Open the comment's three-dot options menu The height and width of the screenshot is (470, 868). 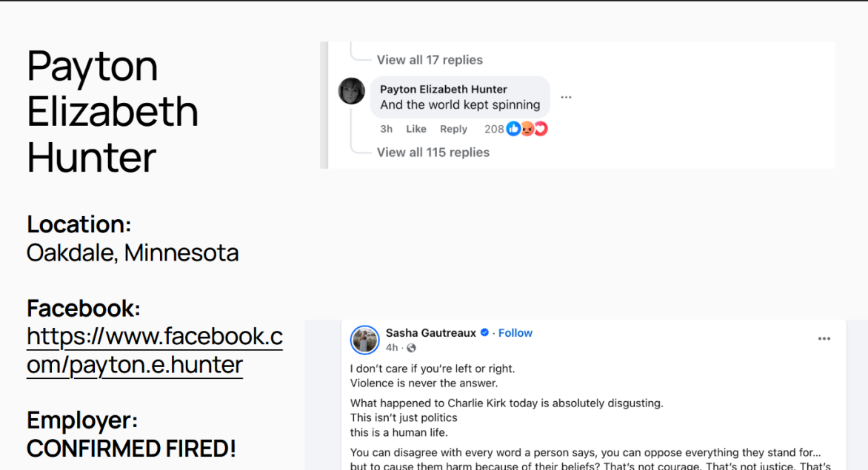click(566, 97)
